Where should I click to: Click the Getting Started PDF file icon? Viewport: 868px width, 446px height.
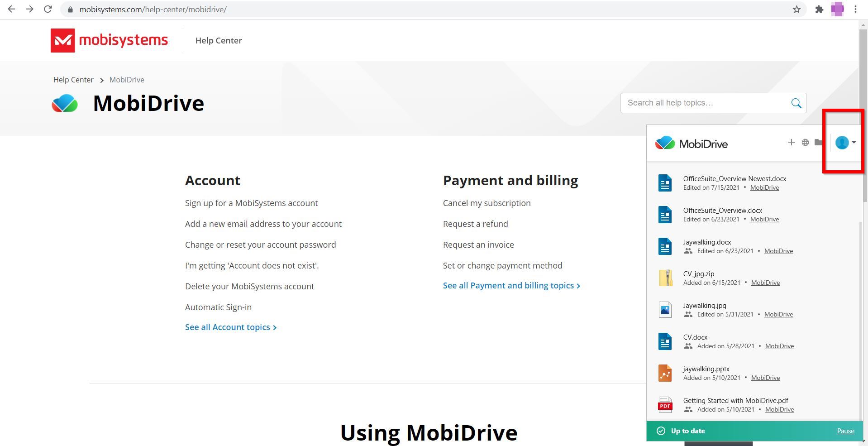665,405
